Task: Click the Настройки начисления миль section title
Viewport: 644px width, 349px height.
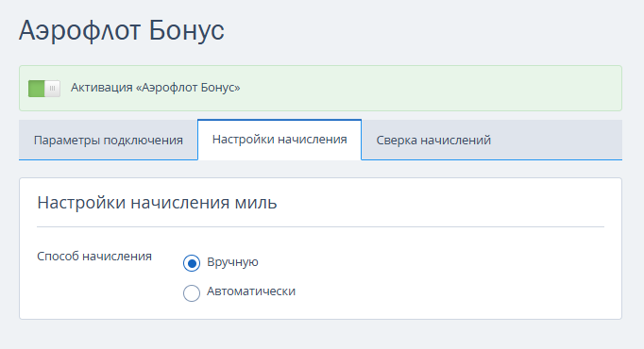Action: (157, 203)
